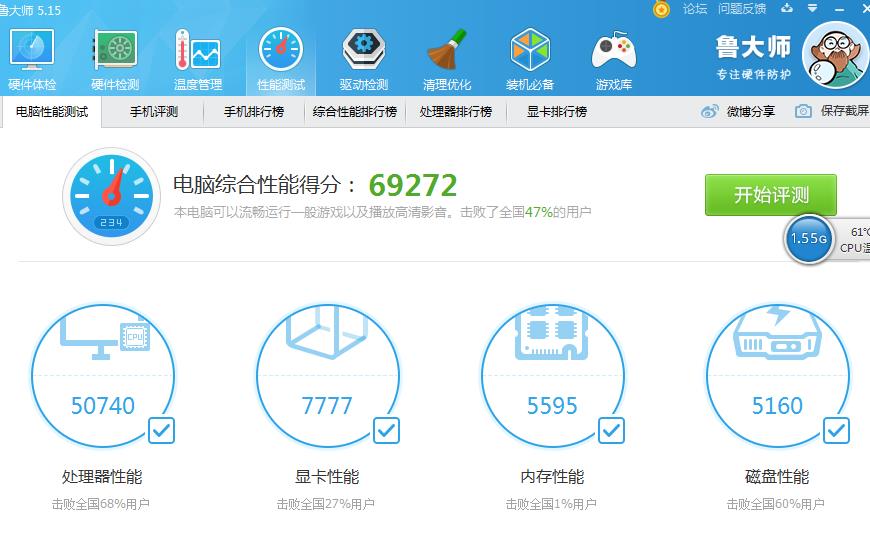Click the processor performance circle 50740
This screenshot has width=870, height=553.
coord(103,376)
